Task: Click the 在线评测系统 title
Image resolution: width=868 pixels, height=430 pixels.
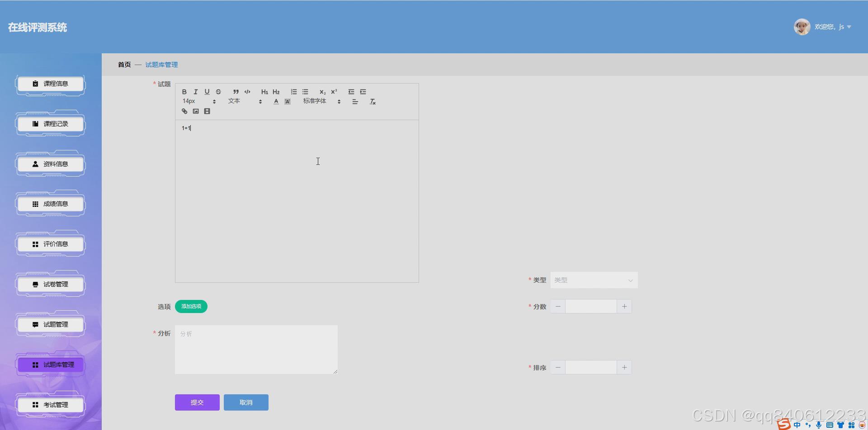Action: point(38,27)
